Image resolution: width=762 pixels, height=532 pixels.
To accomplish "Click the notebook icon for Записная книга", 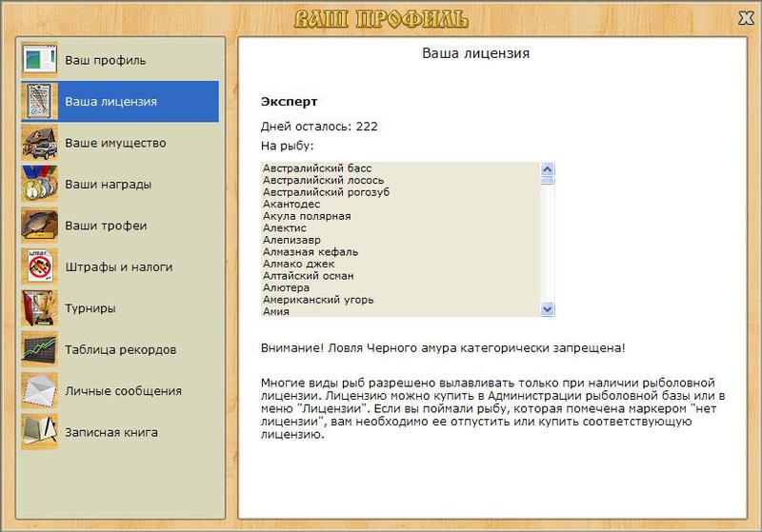I will click(x=39, y=431).
